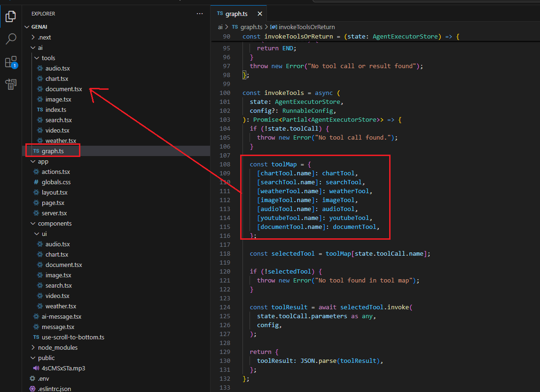Switch to the graph.ts editor tab
This screenshot has height=392, width=540.
coord(236,14)
